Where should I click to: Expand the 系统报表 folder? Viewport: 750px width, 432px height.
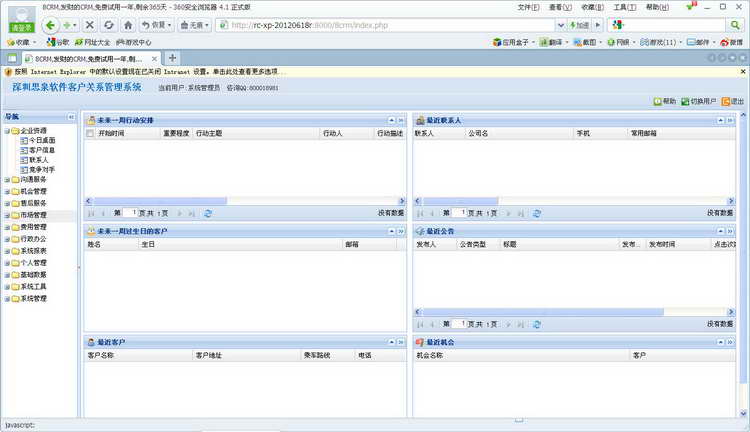[x=7, y=251]
